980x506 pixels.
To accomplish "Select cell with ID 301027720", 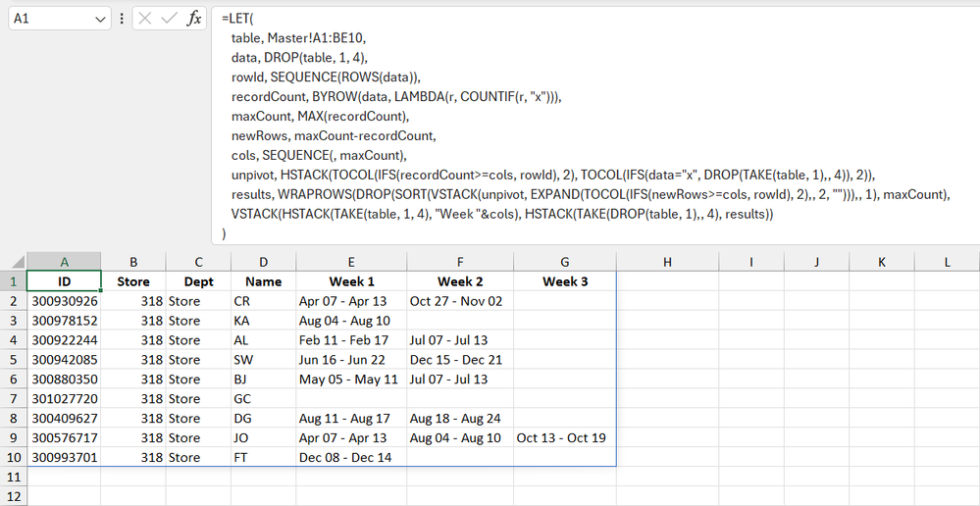I will pyautogui.click(x=64, y=398).
